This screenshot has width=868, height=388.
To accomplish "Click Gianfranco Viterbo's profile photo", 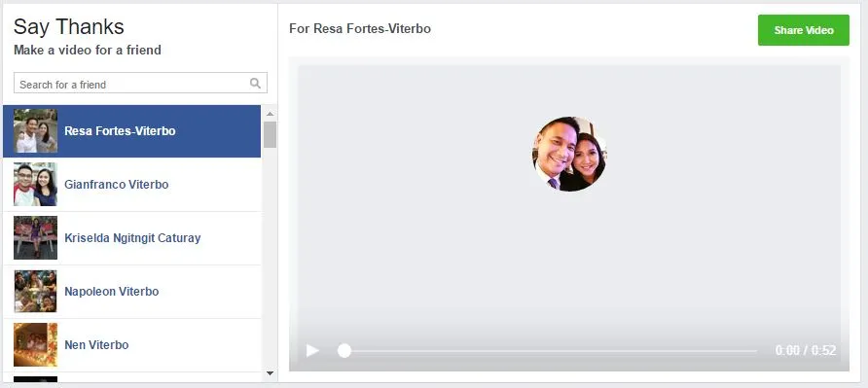I will click(x=35, y=185).
